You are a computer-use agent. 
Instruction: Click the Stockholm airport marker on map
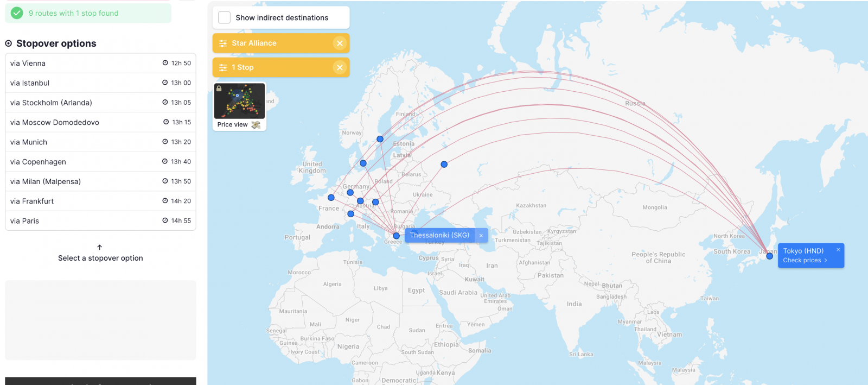(x=380, y=139)
